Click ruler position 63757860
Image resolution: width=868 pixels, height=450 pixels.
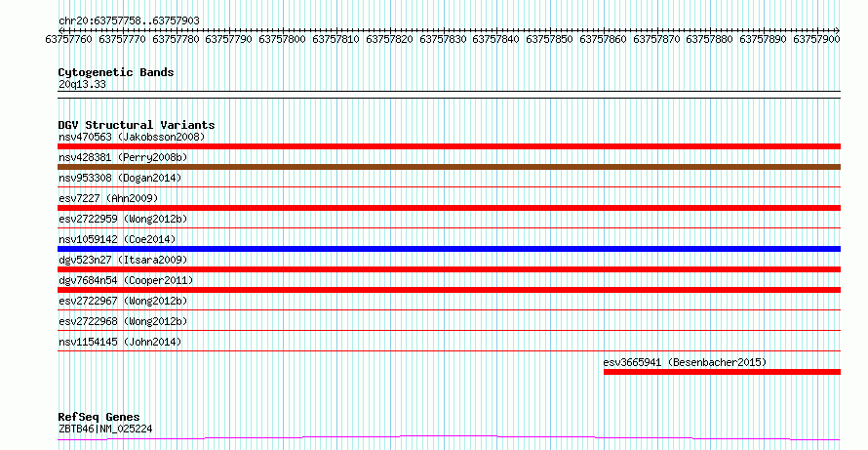(x=604, y=39)
